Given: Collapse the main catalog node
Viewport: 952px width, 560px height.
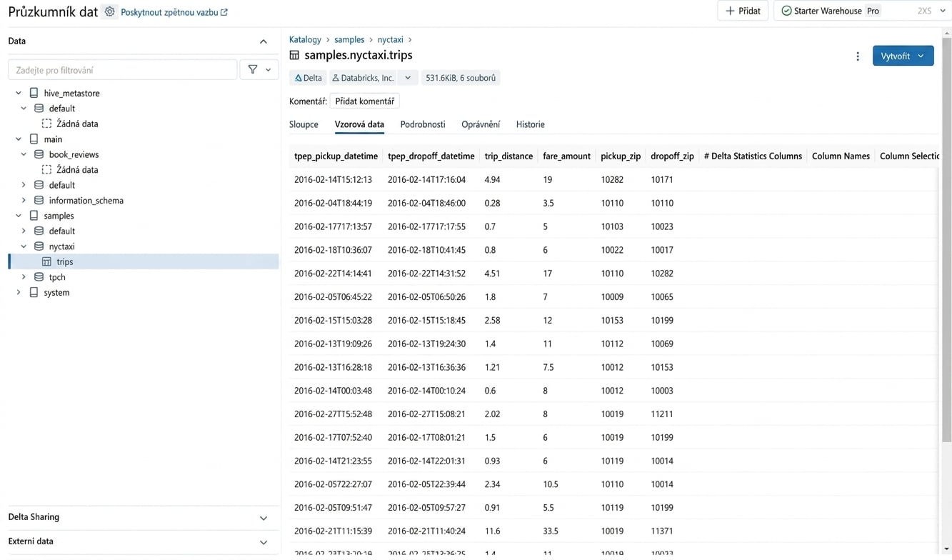Looking at the screenshot, I should tap(19, 139).
